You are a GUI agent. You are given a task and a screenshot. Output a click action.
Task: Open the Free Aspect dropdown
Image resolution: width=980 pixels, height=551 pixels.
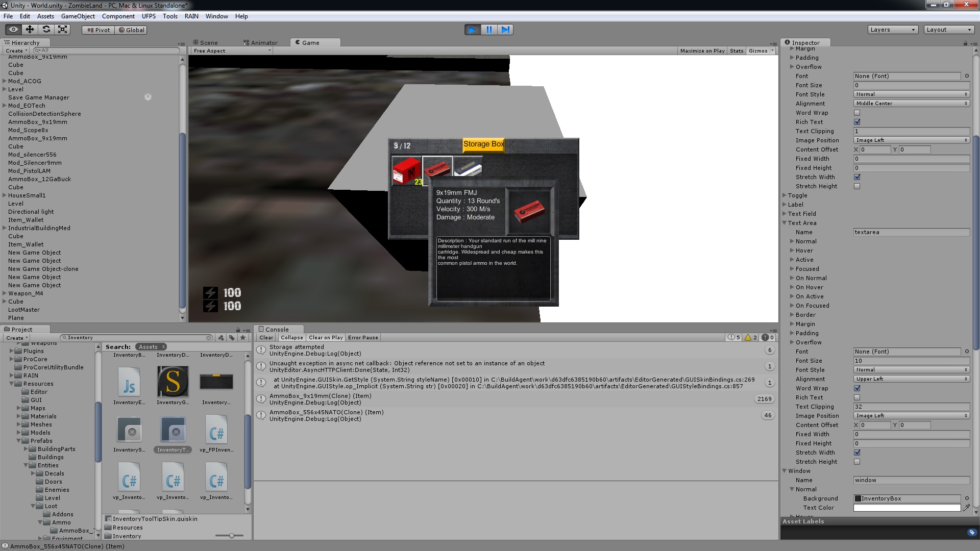(x=232, y=51)
